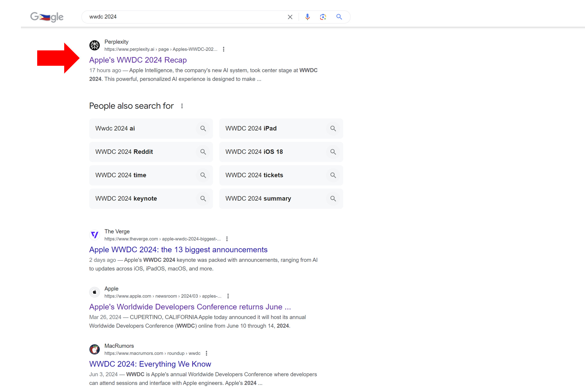Open three-dot menu for The Verge result
The height and width of the screenshot is (392, 585).
click(227, 239)
